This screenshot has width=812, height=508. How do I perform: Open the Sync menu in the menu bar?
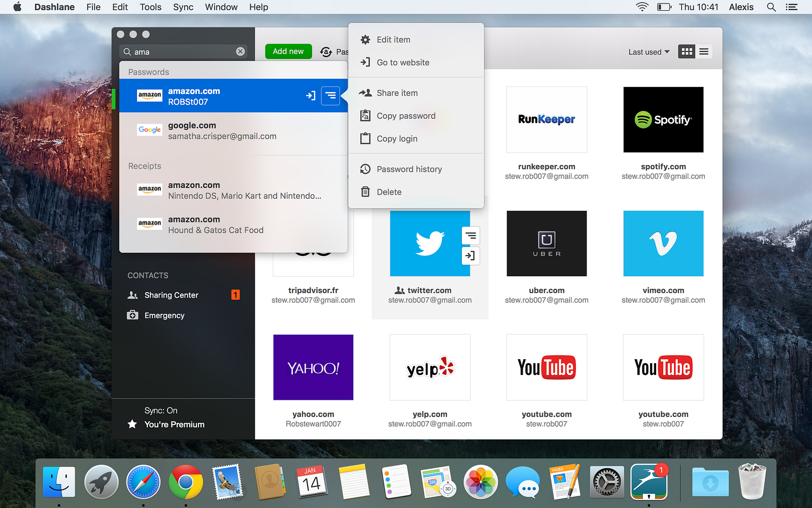tap(183, 7)
